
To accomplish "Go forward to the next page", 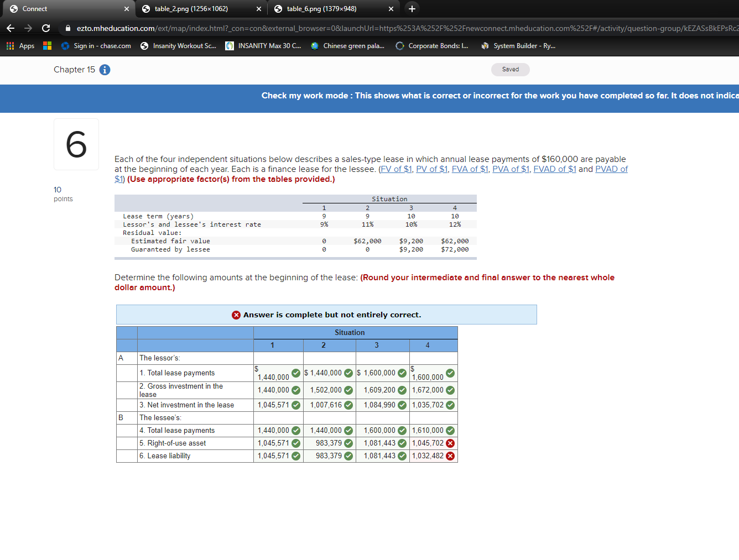I will point(28,28).
